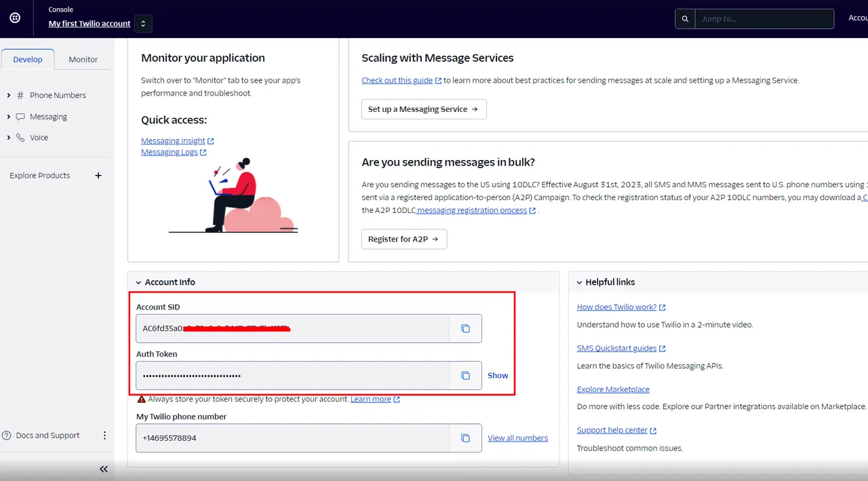The height and width of the screenshot is (481, 868).
Task: Collapse the Account Info section
Action: pyautogui.click(x=138, y=283)
